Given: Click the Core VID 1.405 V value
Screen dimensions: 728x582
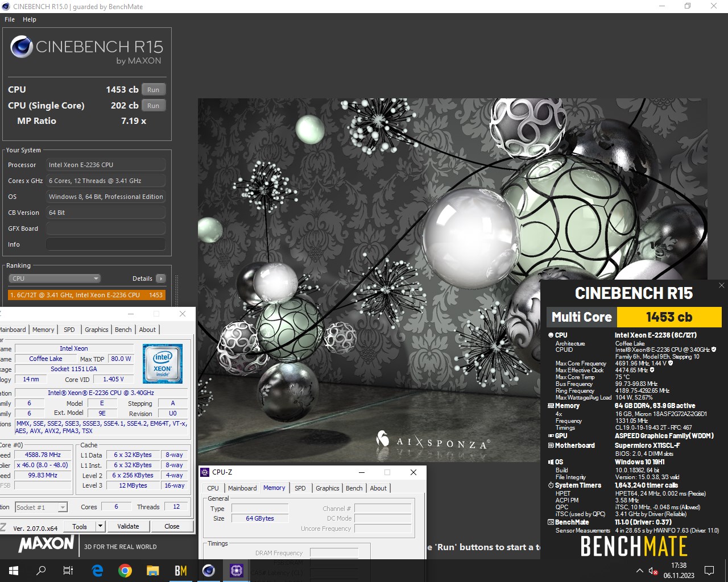Looking at the screenshot, I should [113, 379].
